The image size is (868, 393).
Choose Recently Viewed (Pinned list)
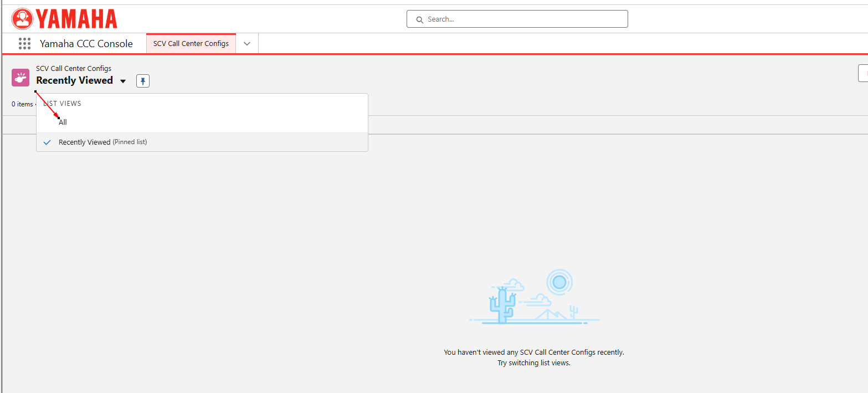(x=202, y=142)
